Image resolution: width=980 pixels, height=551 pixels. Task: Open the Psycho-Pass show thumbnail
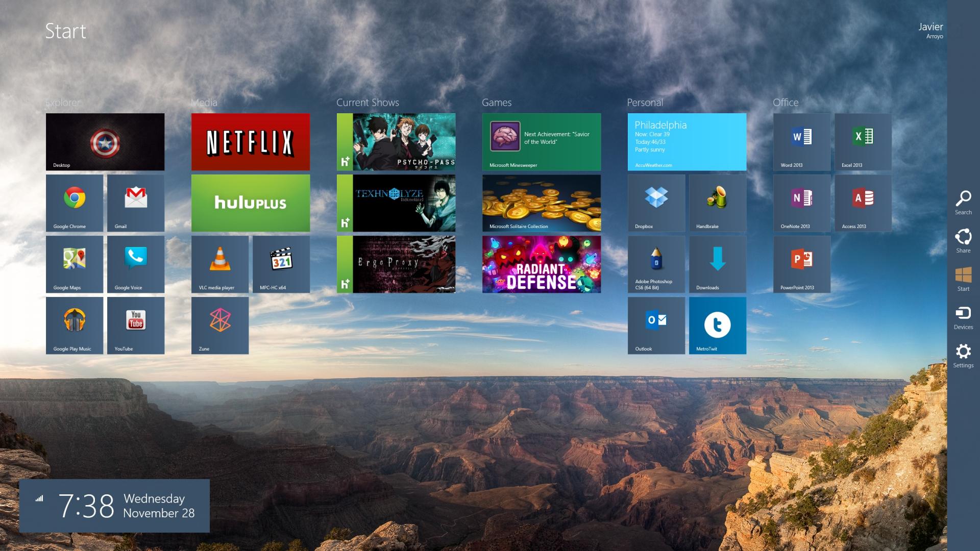pos(396,142)
